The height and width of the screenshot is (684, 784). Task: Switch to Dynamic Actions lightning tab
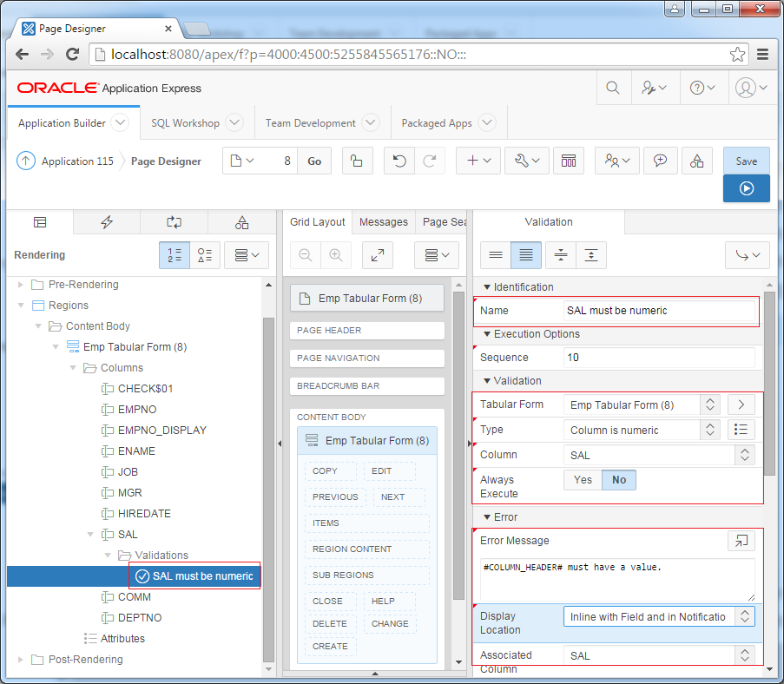[x=107, y=222]
